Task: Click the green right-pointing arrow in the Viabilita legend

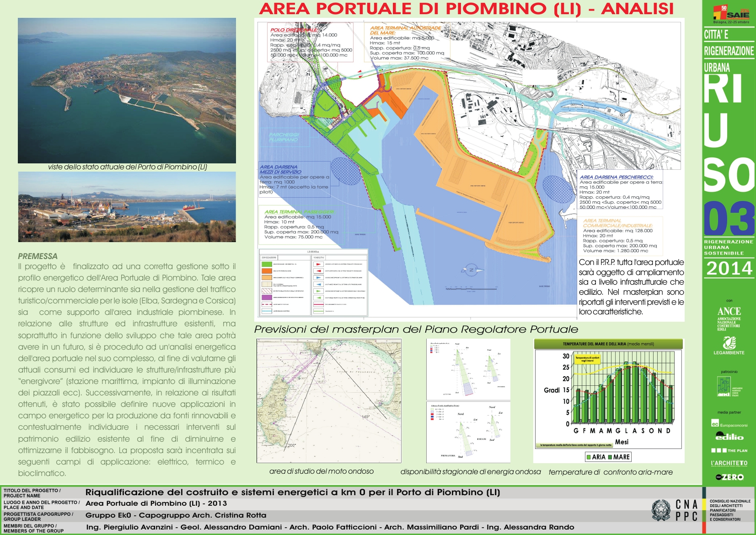Action: [x=318, y=291]
